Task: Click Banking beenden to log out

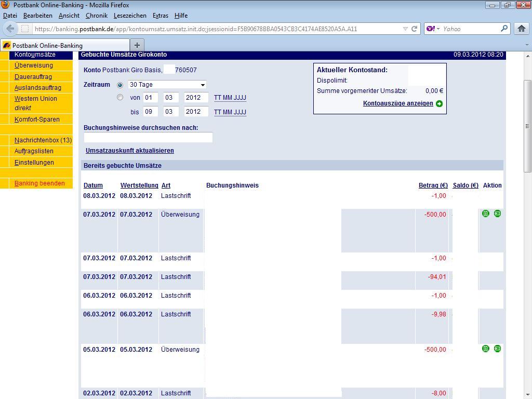Action: (39, 183)
